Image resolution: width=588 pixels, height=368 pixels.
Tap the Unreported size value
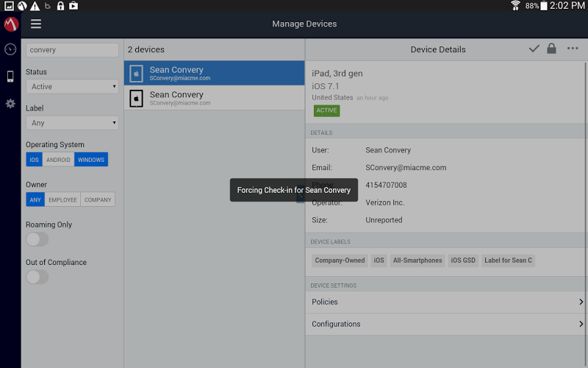[384, 220]
